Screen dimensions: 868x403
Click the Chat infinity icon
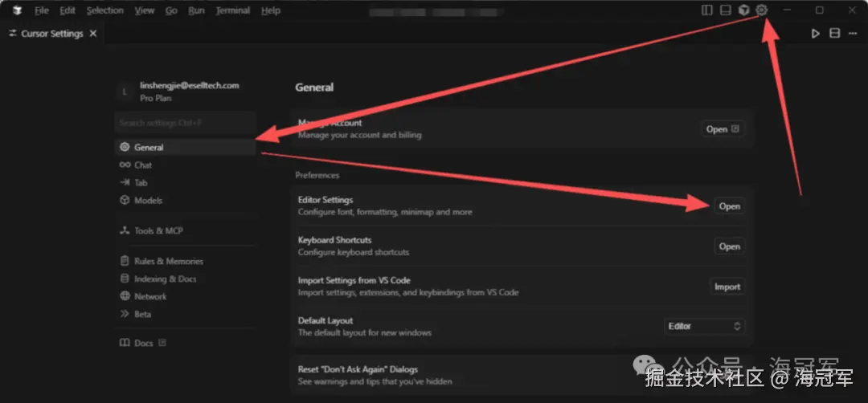point(125,165)
